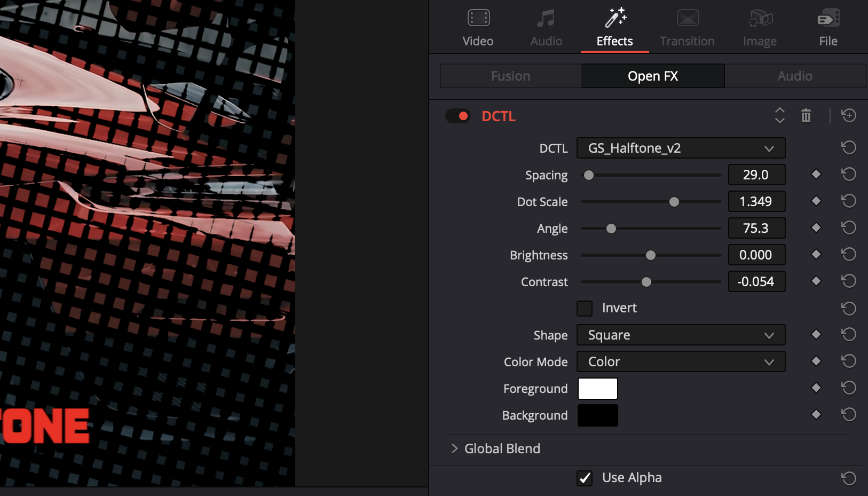Open the white Foreground color swatch
Image resolution: width=868 pixels, height=496 pixels.
[x=598, y=389]
